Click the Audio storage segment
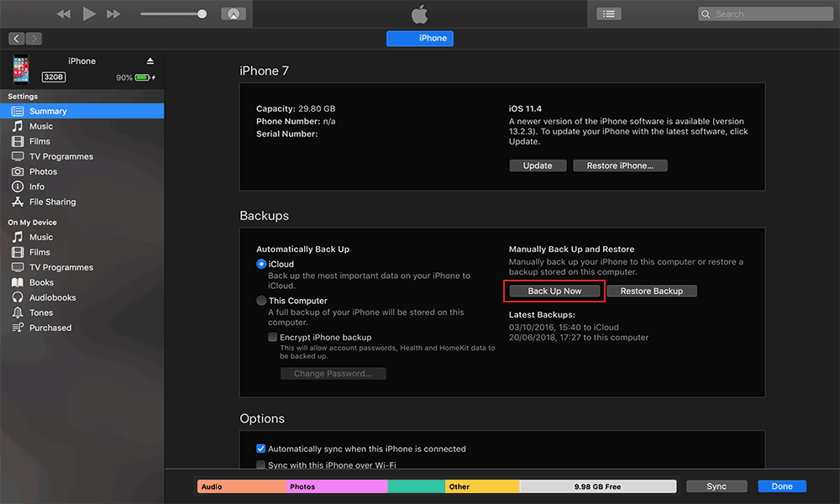Image resolution: width=840 pixels, height=504 pixels. (x=242, y=486)
